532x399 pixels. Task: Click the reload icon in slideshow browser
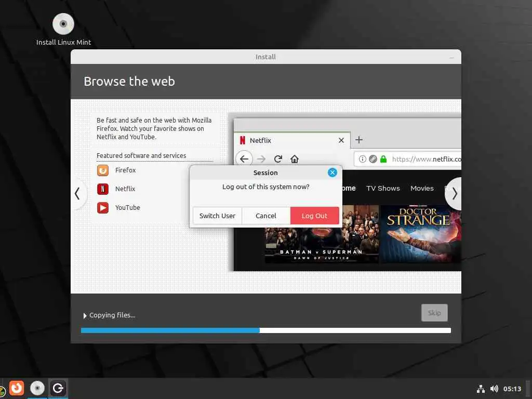(x=278, y=159)
